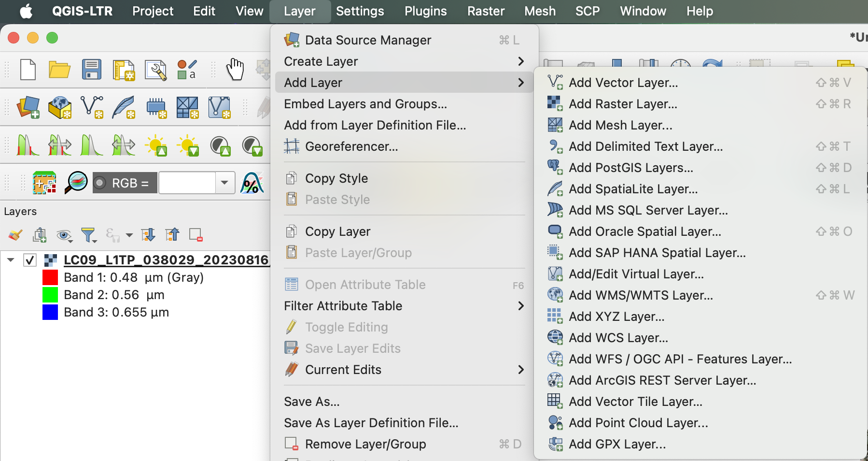Image resolution: width=868 pixels, height=461 pixels.
Task: Open the Apple menu
Action: (x=26, y=11)
